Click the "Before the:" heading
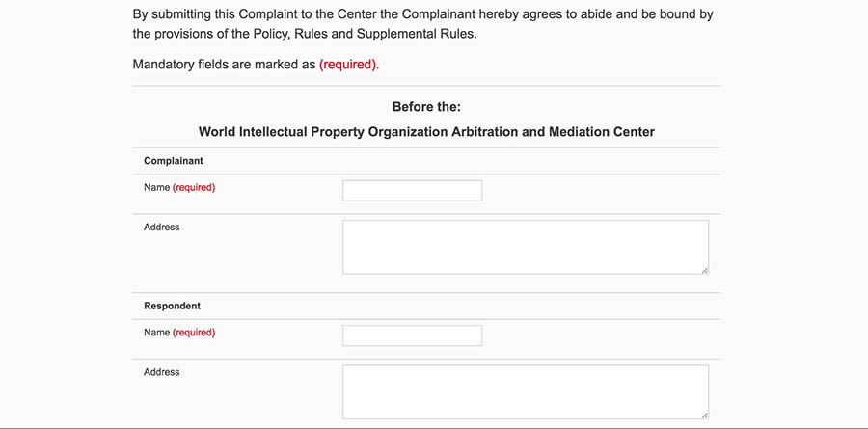Image resolution: width=868 pixels, height=429 pixels. [x=426, y=106]
